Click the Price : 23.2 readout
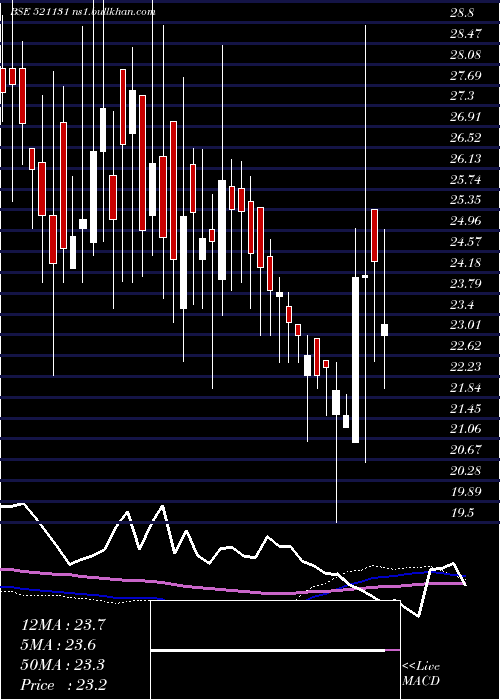 [x=63, y=685]
